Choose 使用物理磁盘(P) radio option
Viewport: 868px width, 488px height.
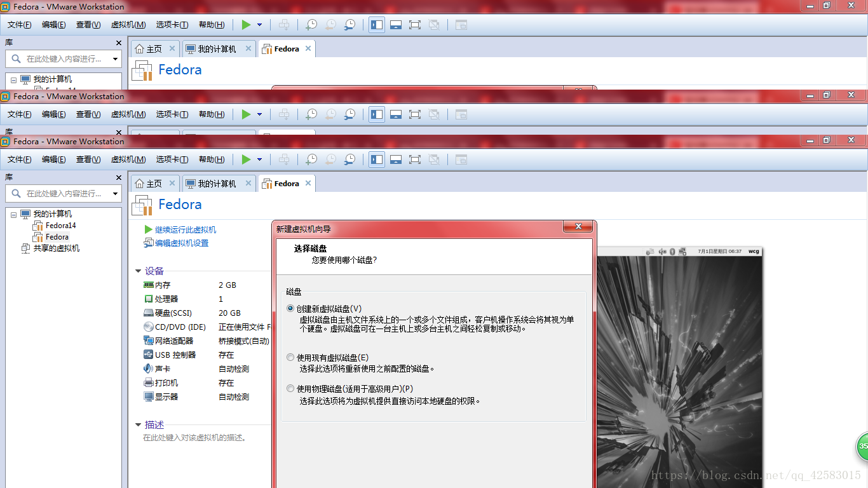pos(290,388)
